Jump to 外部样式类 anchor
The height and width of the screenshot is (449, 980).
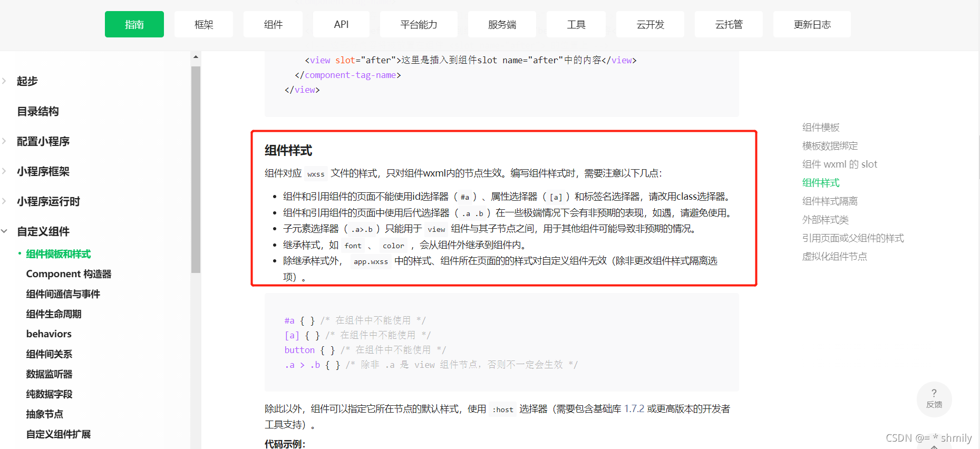coord(826,219)
